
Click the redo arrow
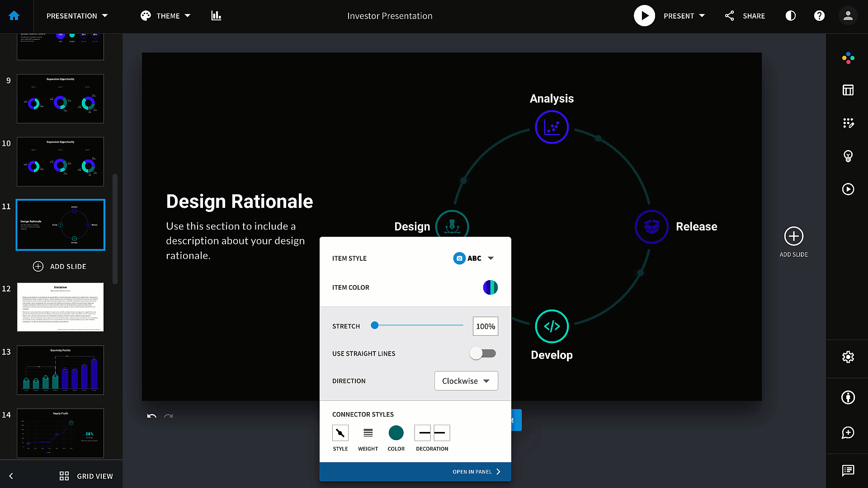(x=168, y=416)
